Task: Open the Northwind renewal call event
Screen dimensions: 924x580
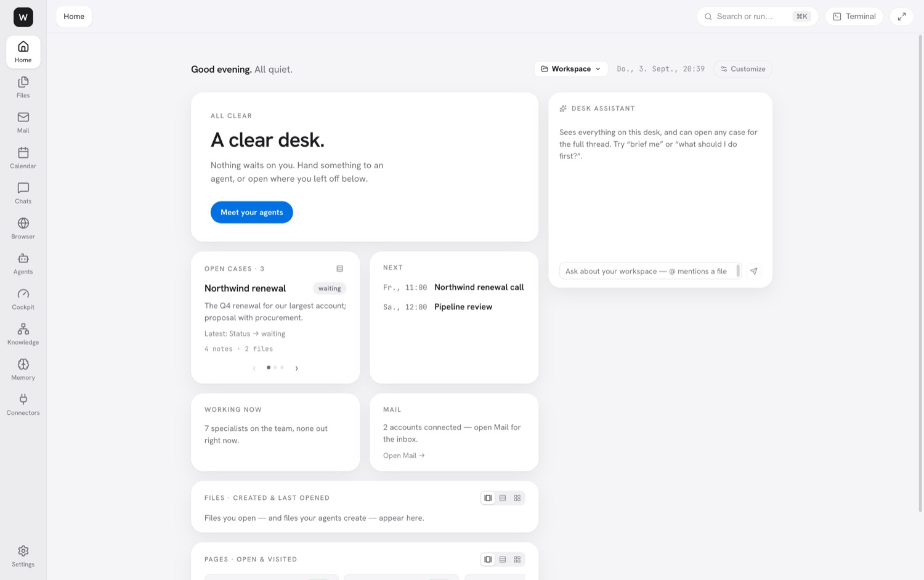Action: (453, 287)
